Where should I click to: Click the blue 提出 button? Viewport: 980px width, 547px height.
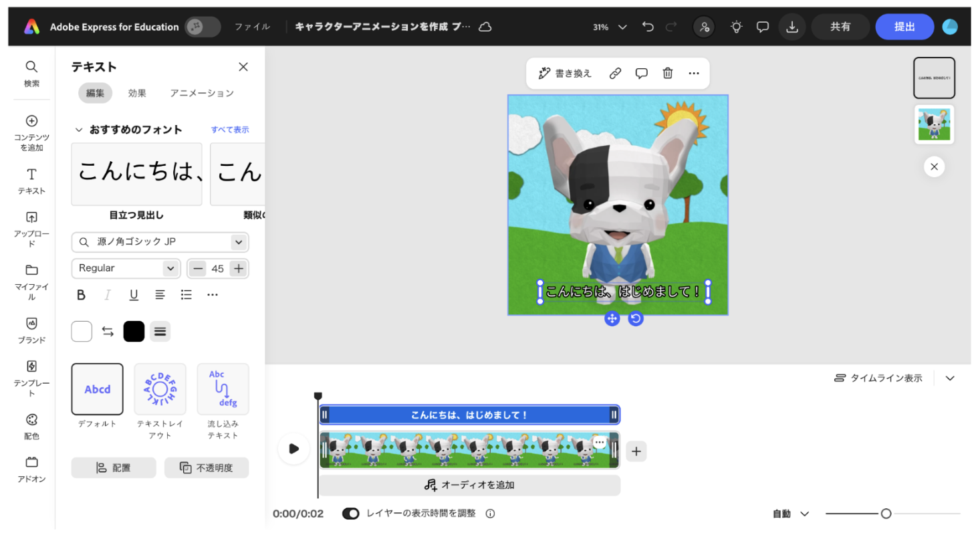coord(904,27)
